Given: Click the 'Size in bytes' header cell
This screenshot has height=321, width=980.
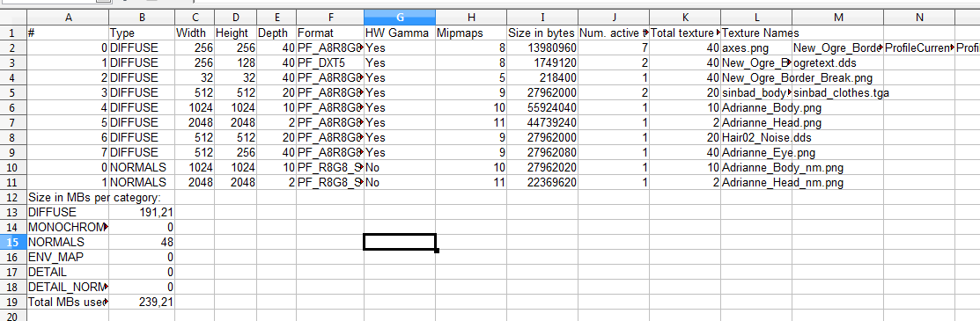Looking at the screenshot, I should pyautogui.click(x=542, y=33).
